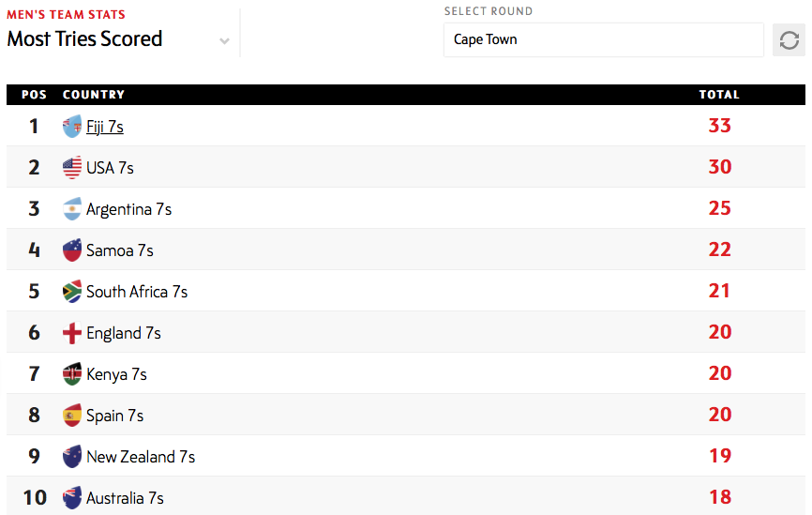Click the USA flag icon
The height and width of the screenshot is (515, 812).
click(x=72, y=168)
